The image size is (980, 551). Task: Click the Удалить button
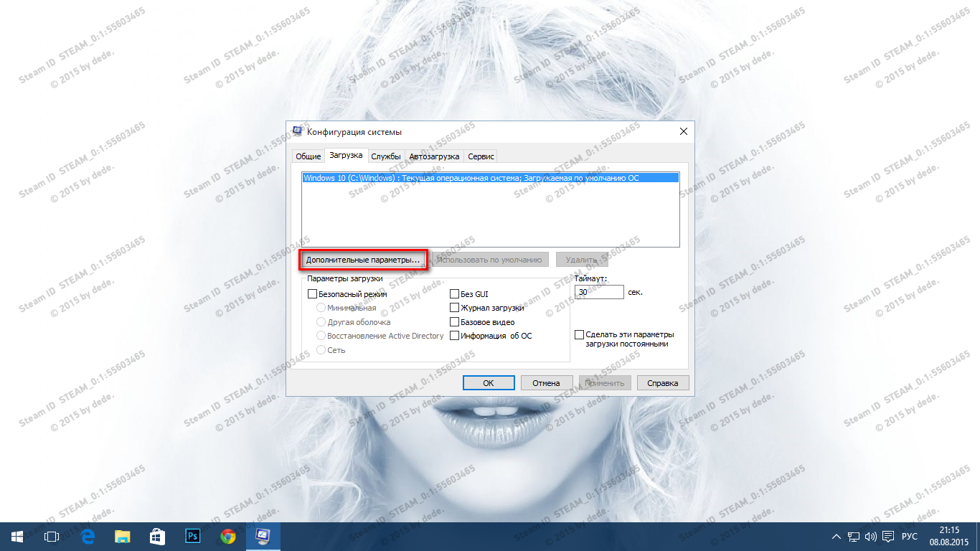[x=581, y=260]
